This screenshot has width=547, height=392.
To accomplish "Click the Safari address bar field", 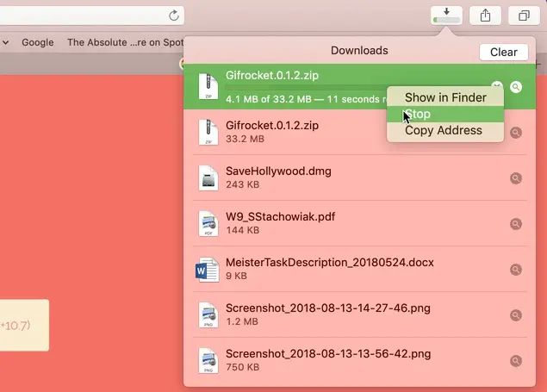I will coord(92,16).
